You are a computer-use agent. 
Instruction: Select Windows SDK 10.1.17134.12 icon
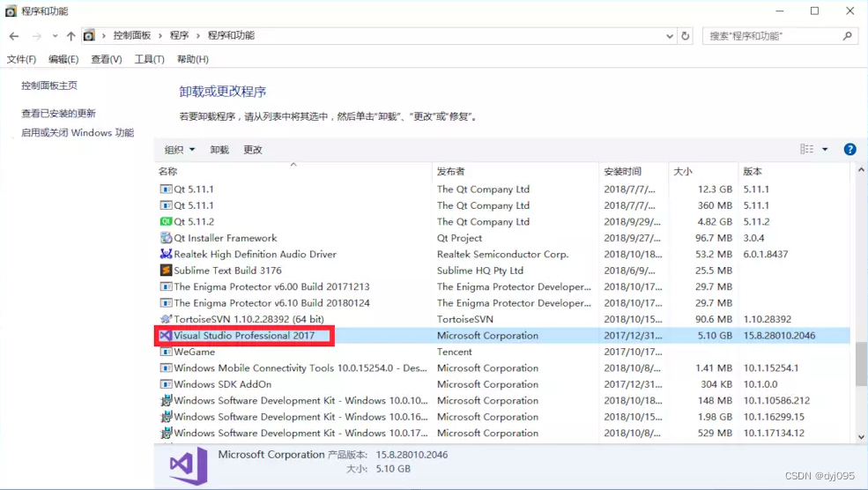166,433
